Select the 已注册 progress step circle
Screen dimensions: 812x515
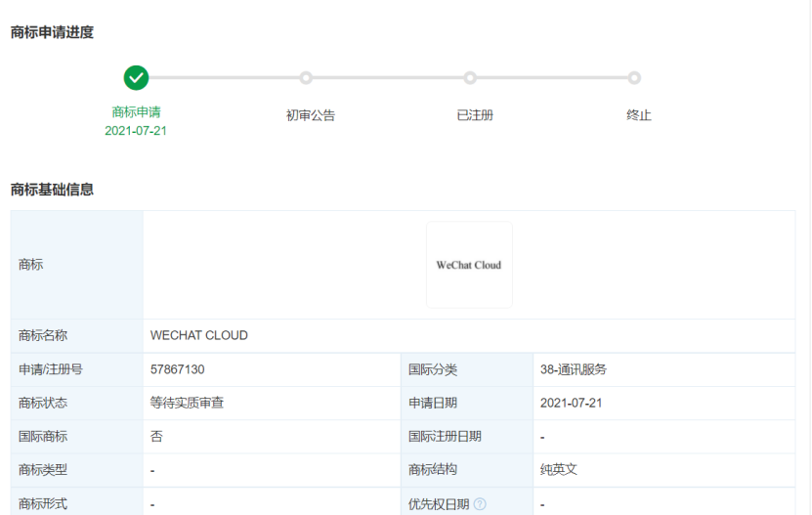(x=470, y=78)
